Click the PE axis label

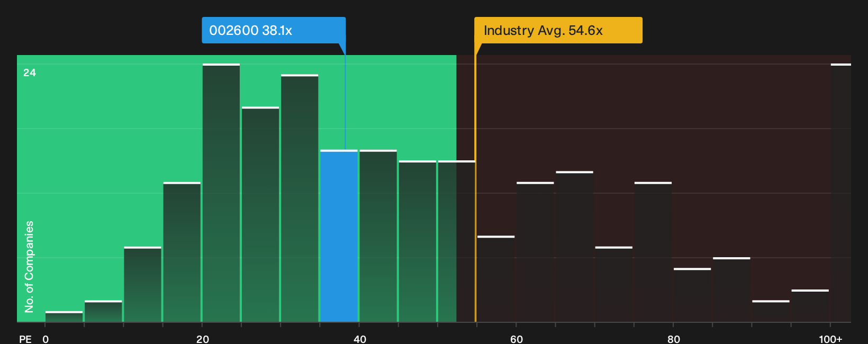point(25,339)
